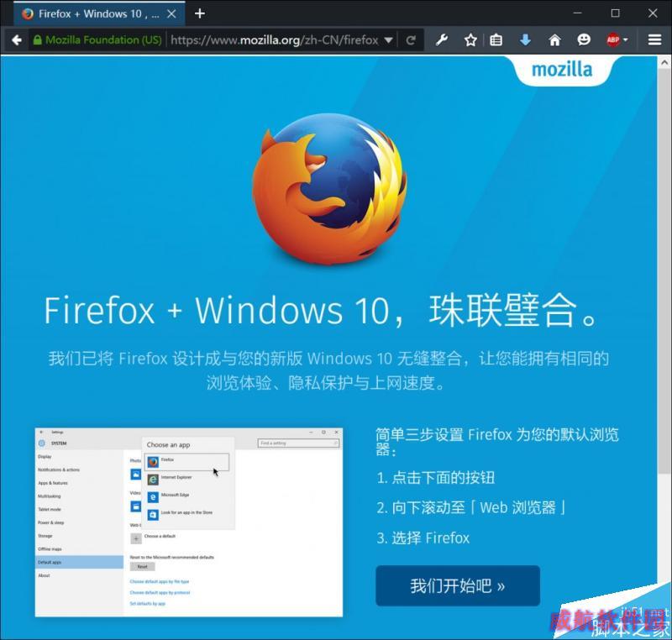Click Mozilla Foundation (US) identity label
The width and height of the screenshot is (672, 640).
point(103,39)
